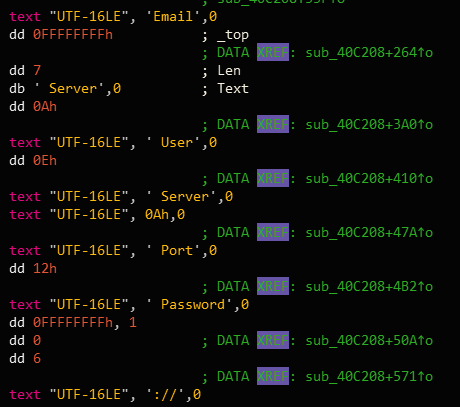Go to the sub_40C208+4B2 xref
Image resolution: width=460 pixels, height=407 pixels.
(369, 286)
